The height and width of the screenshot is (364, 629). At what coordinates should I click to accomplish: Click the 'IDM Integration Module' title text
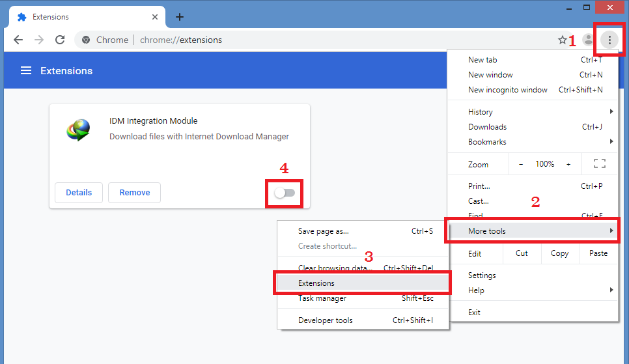coord(153,121)
